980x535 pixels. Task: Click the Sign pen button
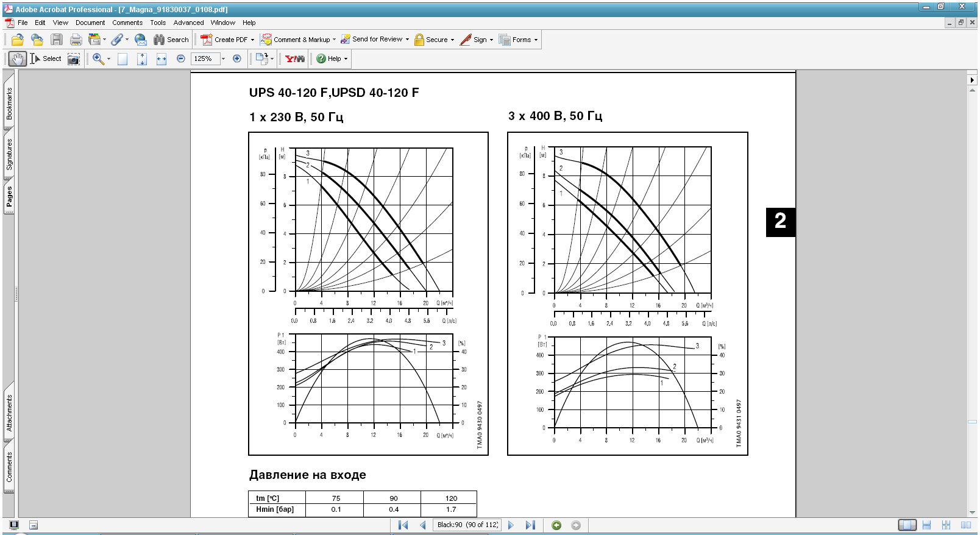(x=473, y=40)
